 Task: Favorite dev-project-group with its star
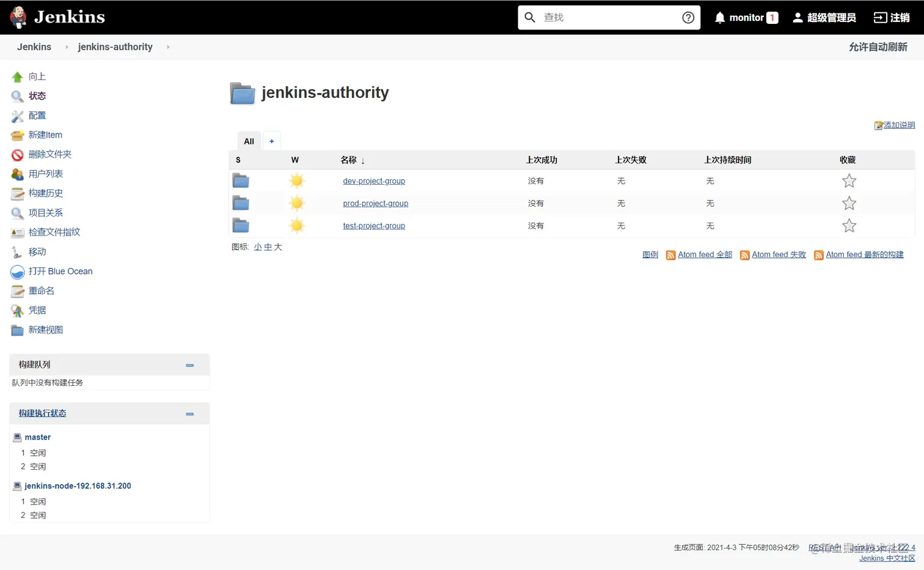[x=849, y=180]
